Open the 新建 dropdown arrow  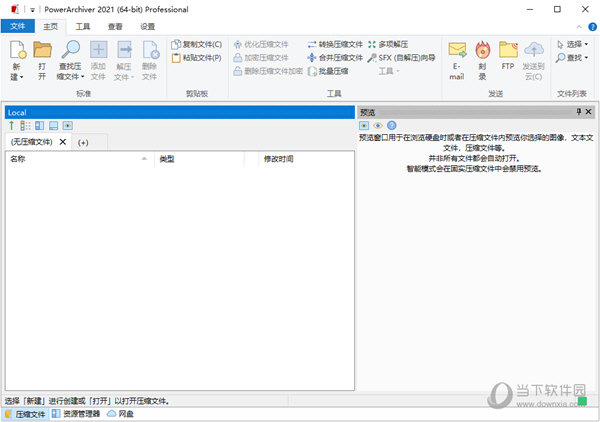(22, 77)
